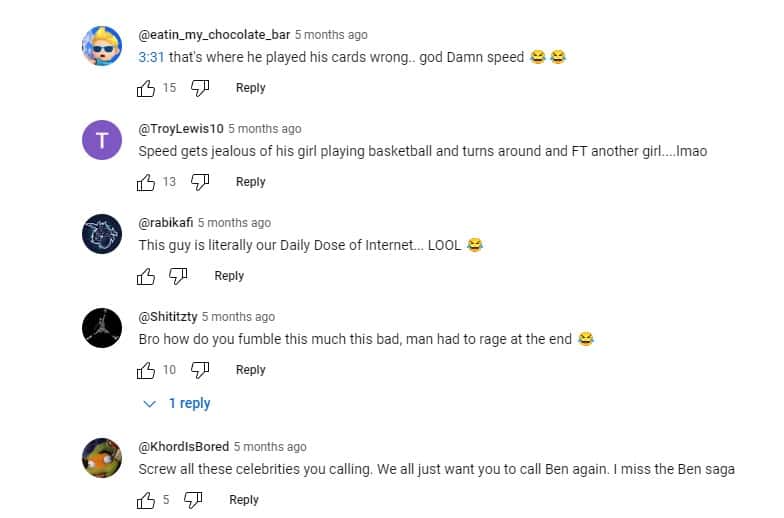This screenshot has height=518, width=784.
Task: Dislike the comment by @Shititzty
Action: [x=200, y=370]
